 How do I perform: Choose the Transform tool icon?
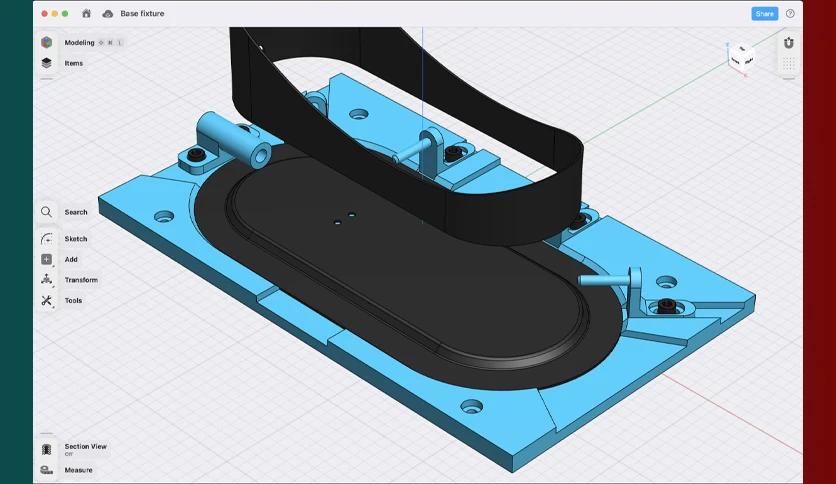click(x=46, y=279)
